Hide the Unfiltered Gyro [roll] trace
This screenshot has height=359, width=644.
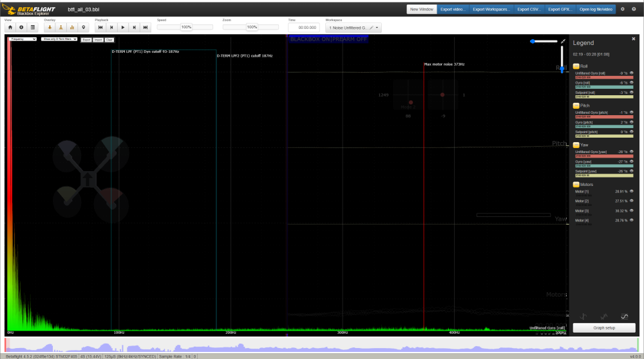click(632, 73)
